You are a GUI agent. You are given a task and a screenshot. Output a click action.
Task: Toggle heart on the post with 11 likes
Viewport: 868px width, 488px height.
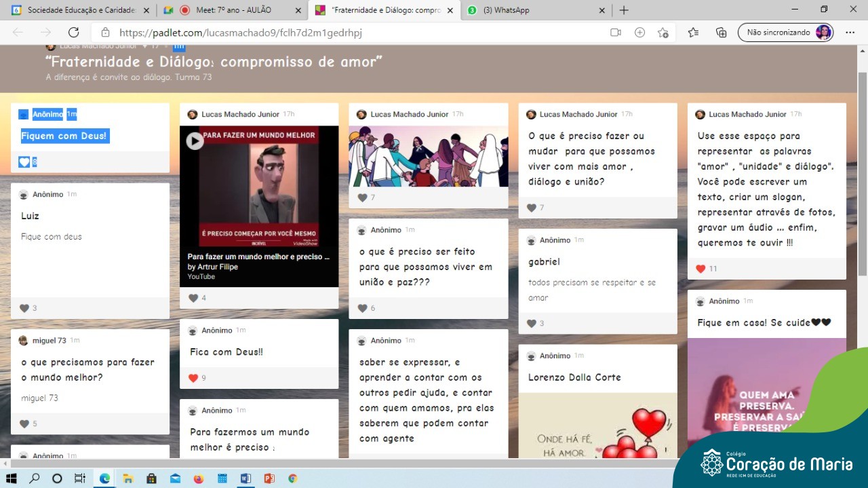(x=701, y=269)
